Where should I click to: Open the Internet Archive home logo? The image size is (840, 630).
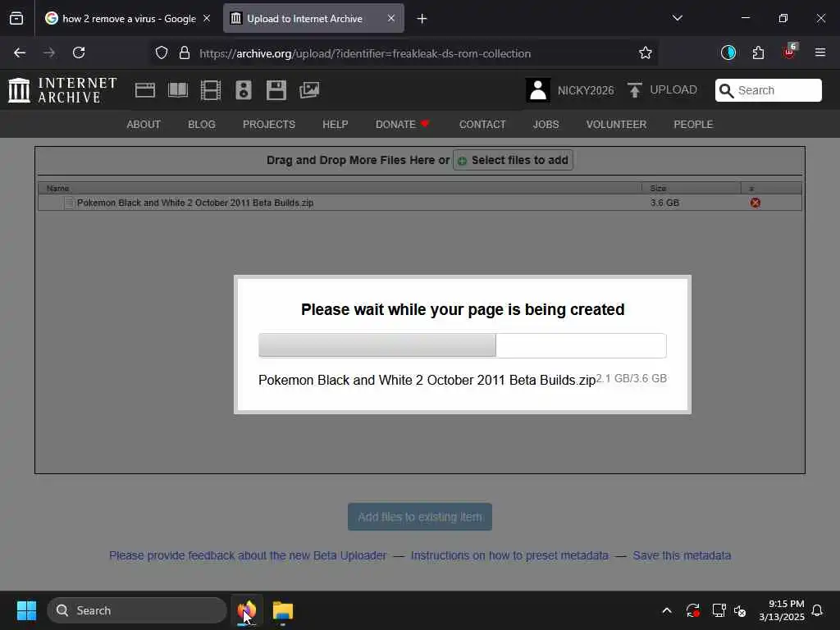[62, 90]
